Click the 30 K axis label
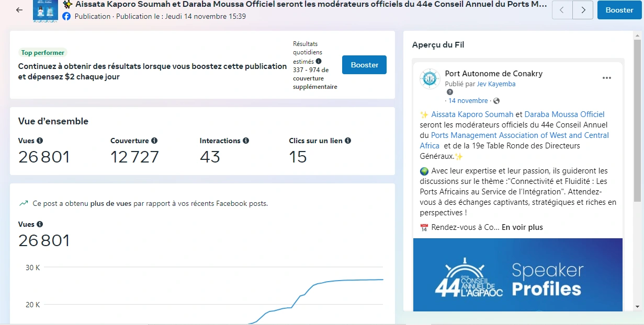Image resolution: width=644 pixels, height=325 pixels. pyautogui.click(x=33, y=268)
